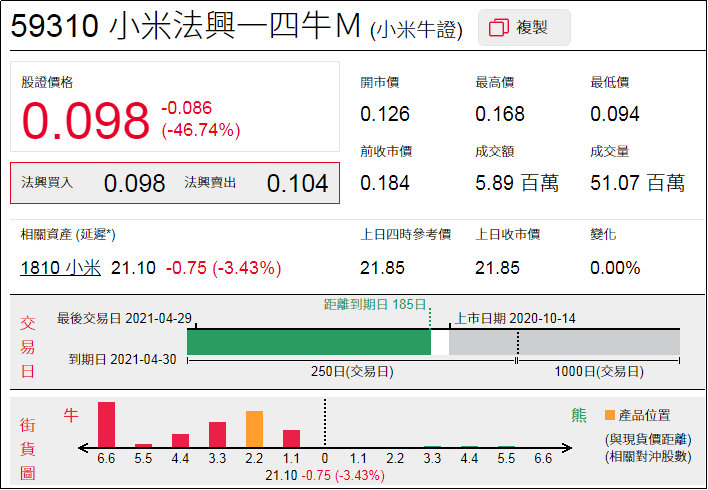Click the warrant price 0.098 in red
Viewport: 708px width, 490px height.
(x=85, y=121)
